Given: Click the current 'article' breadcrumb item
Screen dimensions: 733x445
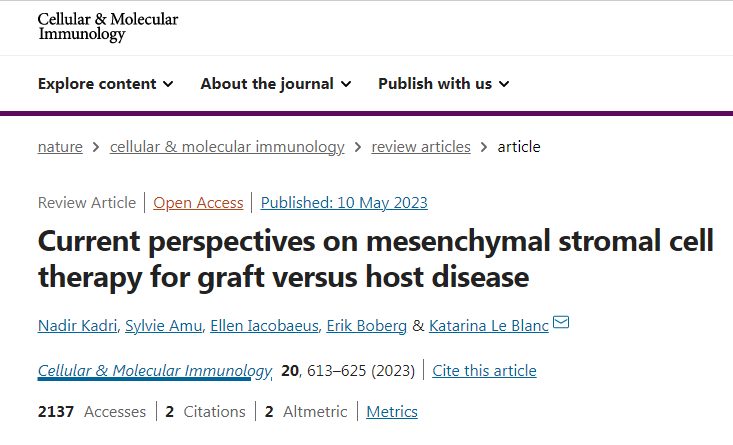Looking at the screenshot, I should (x=519, y=147).
